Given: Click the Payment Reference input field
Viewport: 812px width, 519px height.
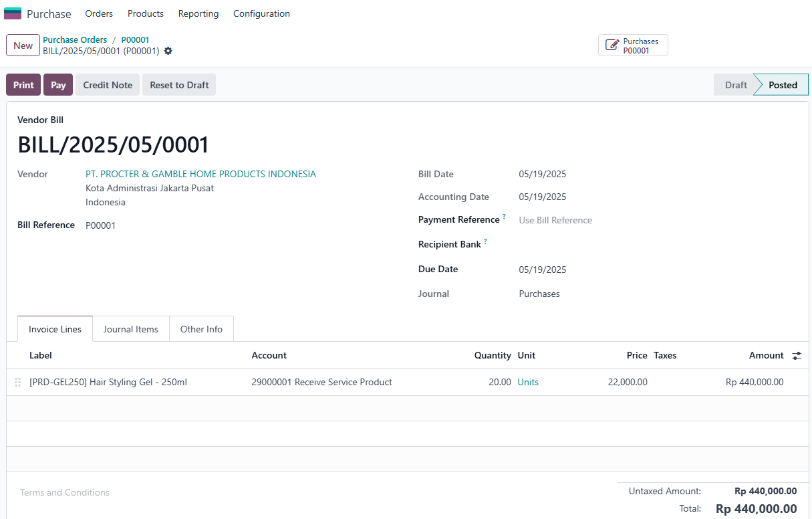Looking at the screenshot, I should click(658, 220).
